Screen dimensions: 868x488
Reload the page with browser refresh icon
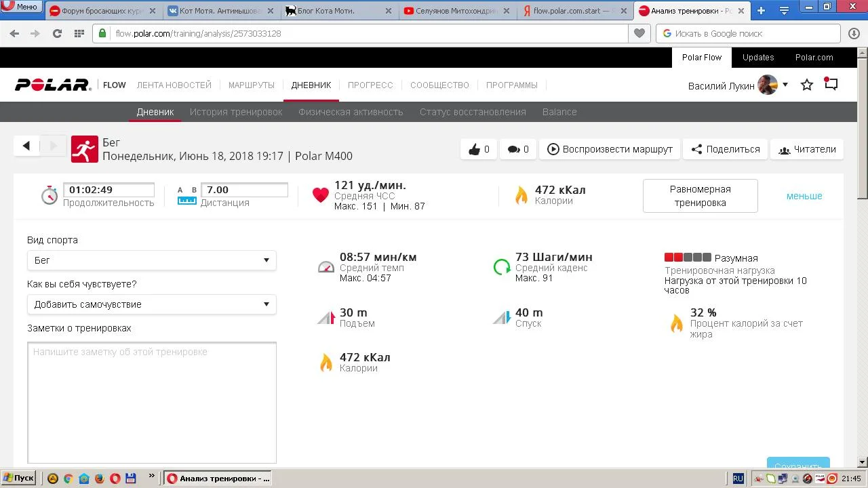point(57,33)
